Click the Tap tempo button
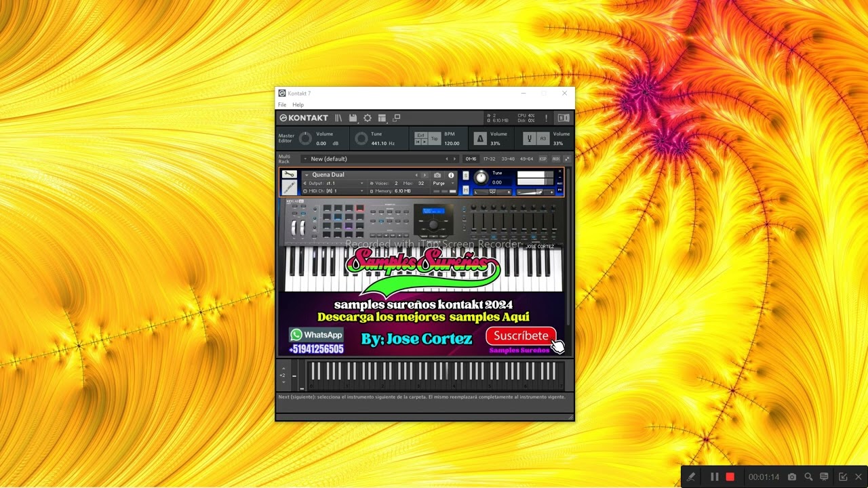The width and height of the screenshot is (868, 488). pyautogui.click(x=435, y=138)
